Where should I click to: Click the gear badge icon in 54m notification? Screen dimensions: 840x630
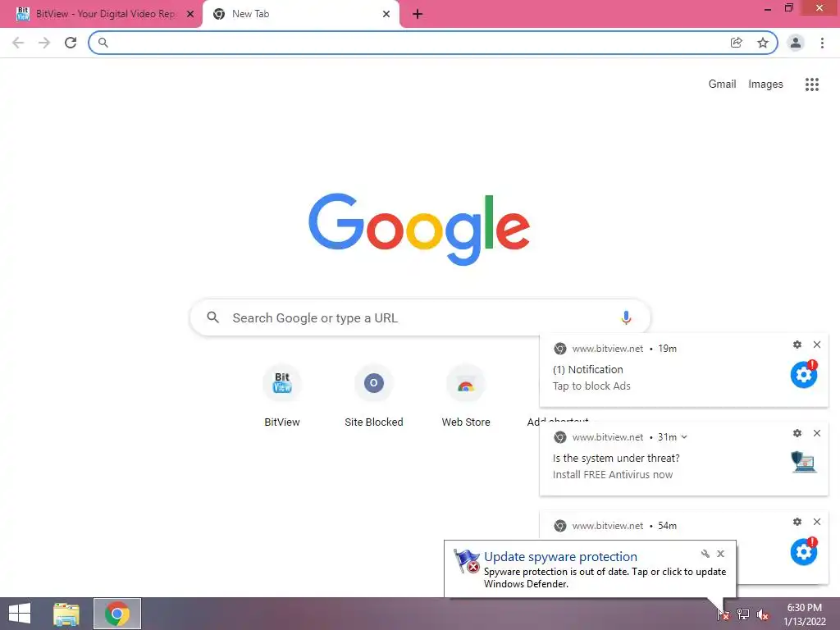coord(804,551)
